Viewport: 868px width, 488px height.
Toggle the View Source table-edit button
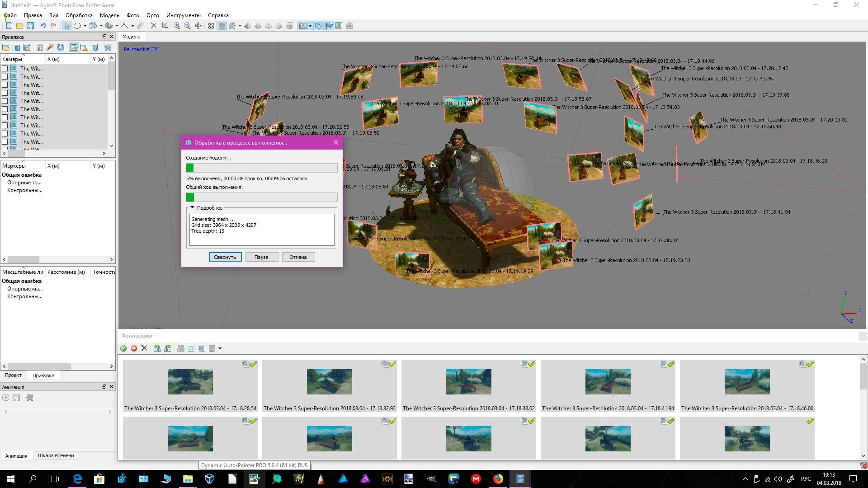[74, 47]
